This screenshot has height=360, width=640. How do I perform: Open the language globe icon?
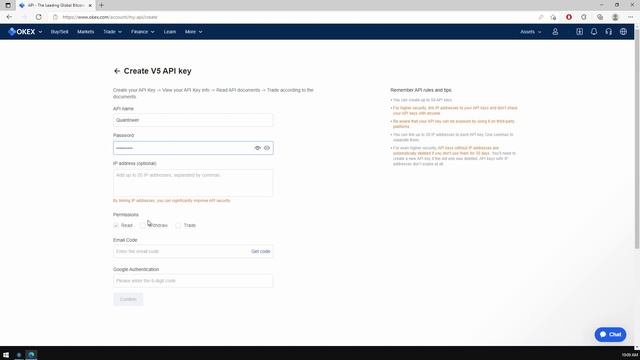pos(623,31)
